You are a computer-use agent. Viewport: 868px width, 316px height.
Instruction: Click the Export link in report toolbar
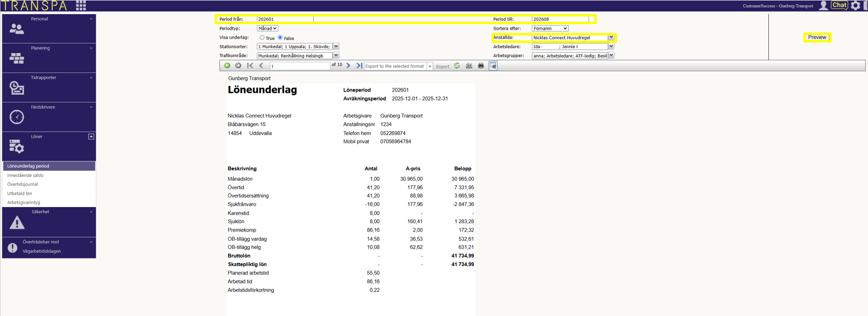coord(442,67)
